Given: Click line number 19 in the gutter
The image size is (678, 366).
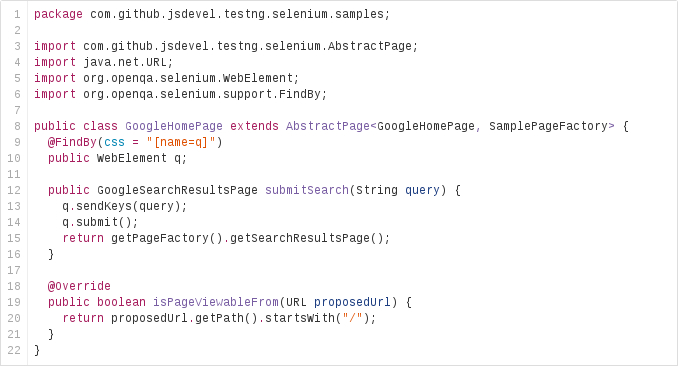Looking at the screenshot, I should pyautogui.click(x=14, y=302).
